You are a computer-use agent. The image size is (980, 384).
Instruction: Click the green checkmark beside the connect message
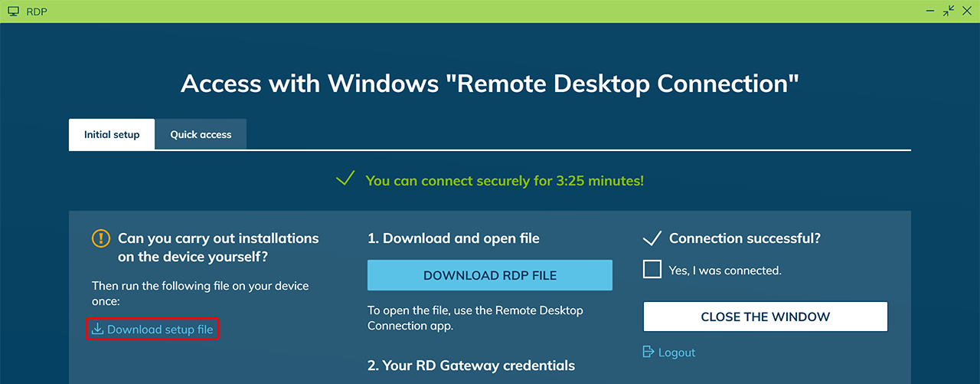point(345,179)
